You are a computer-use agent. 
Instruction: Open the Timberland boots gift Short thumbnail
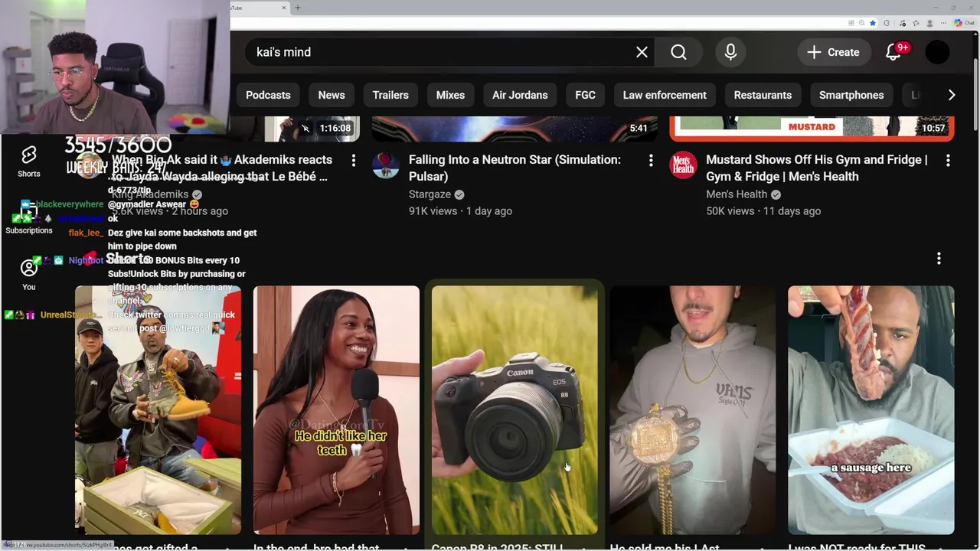pyautogui.click(x=158, y=410)
